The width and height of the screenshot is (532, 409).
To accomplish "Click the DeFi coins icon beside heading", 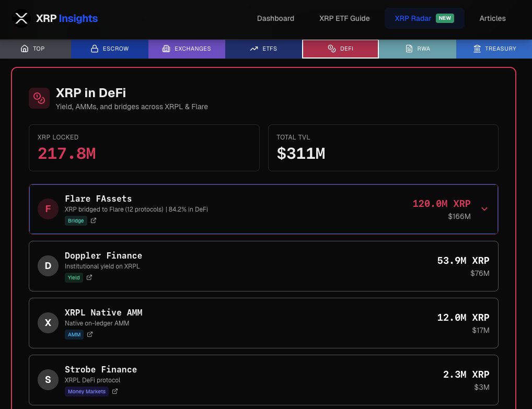I will pos(39,98).
